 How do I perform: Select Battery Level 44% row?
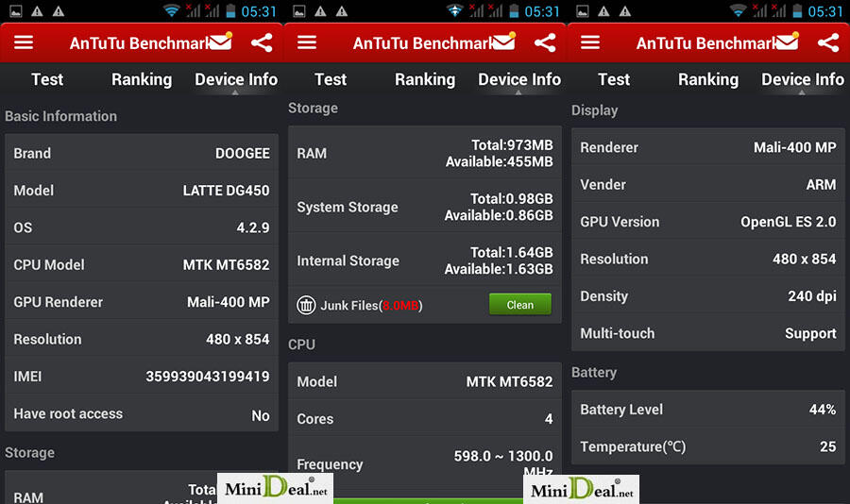tap(708, 410)
